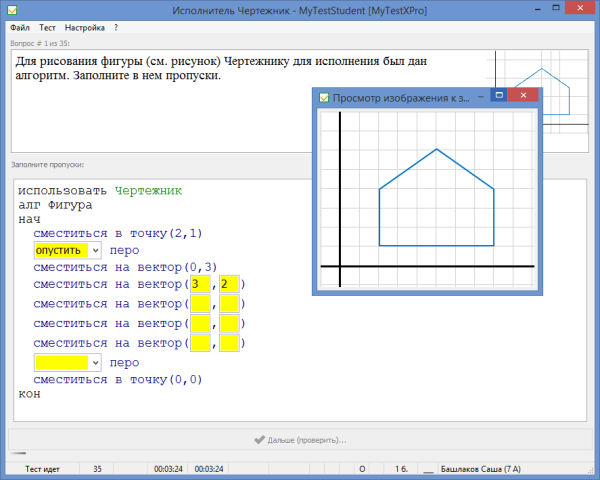Click the second empty field of last vector
This screenshot has height=480, width=600.
click(228, 343)
